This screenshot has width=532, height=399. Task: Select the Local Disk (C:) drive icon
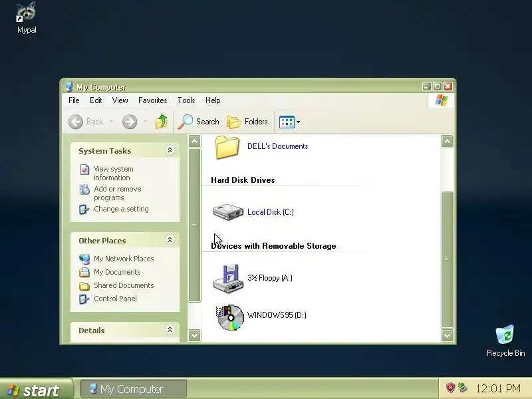pos(228,212)
